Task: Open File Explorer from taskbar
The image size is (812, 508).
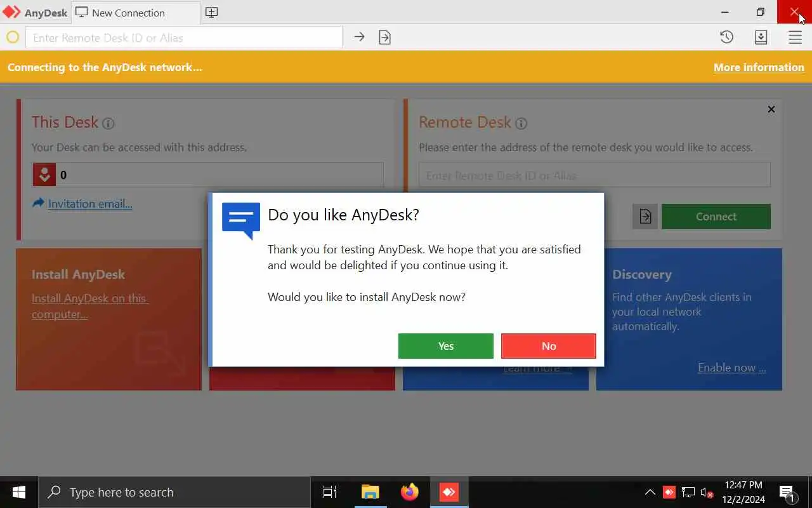Action: pyautogui.click(x=370, y=492)
